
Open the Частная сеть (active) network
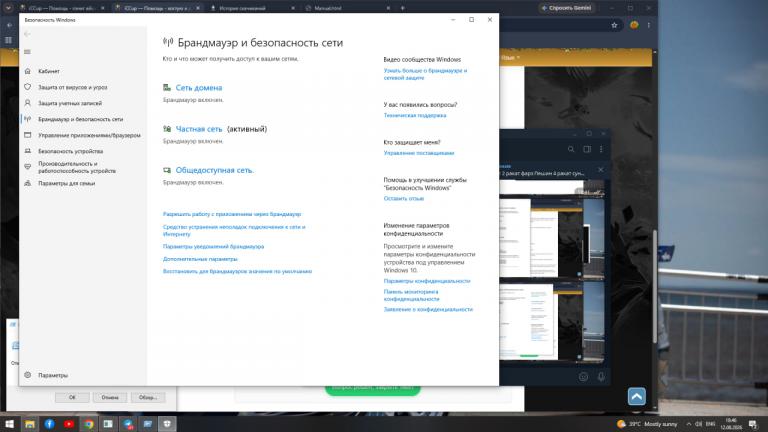click(199, 129)
